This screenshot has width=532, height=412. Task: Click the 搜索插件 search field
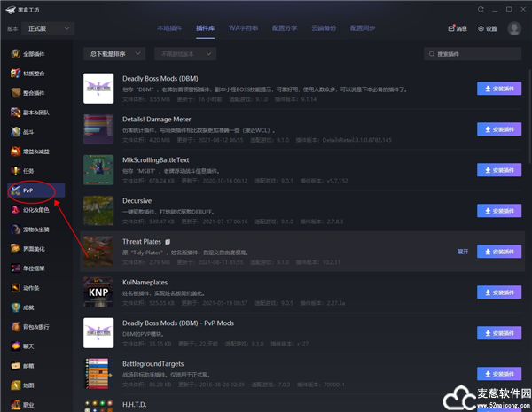(474, 54)
